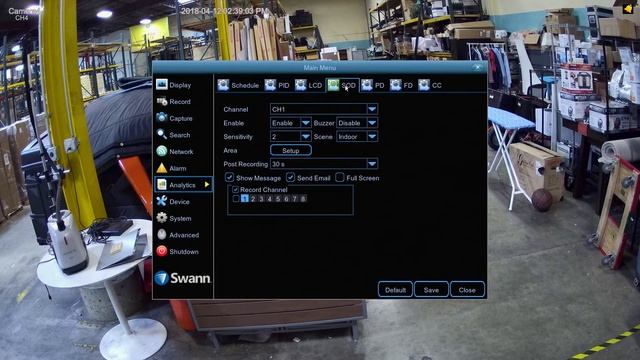640x360 pixels.
Task: Switch to the Schedule tab
Action: (x=238, y=85)
